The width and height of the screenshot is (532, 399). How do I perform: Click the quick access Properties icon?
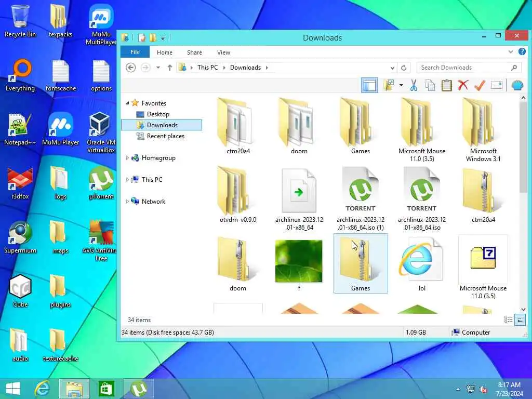[142, 37]
